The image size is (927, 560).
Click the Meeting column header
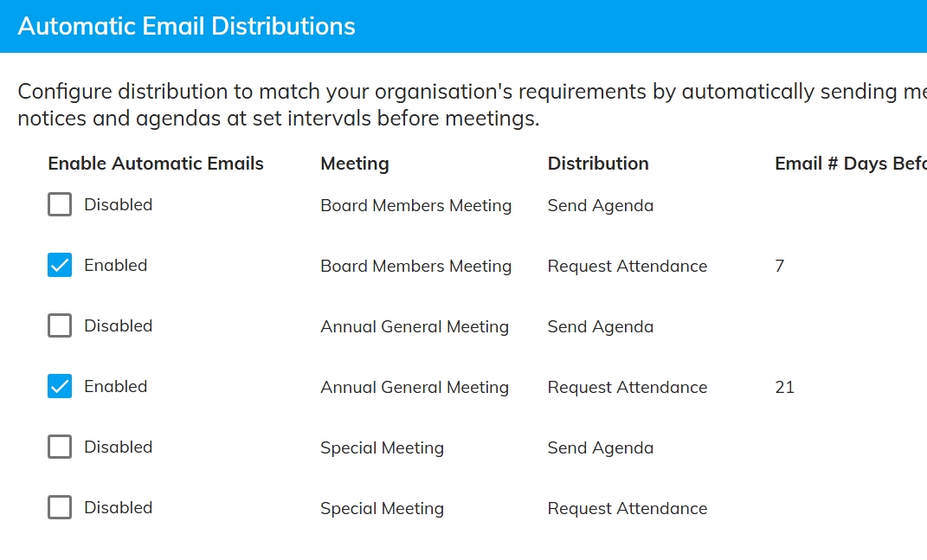355,164
